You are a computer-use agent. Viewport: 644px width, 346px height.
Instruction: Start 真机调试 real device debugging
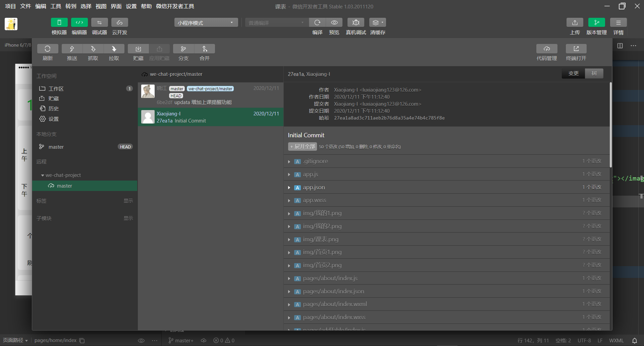(x=356, y=22)
